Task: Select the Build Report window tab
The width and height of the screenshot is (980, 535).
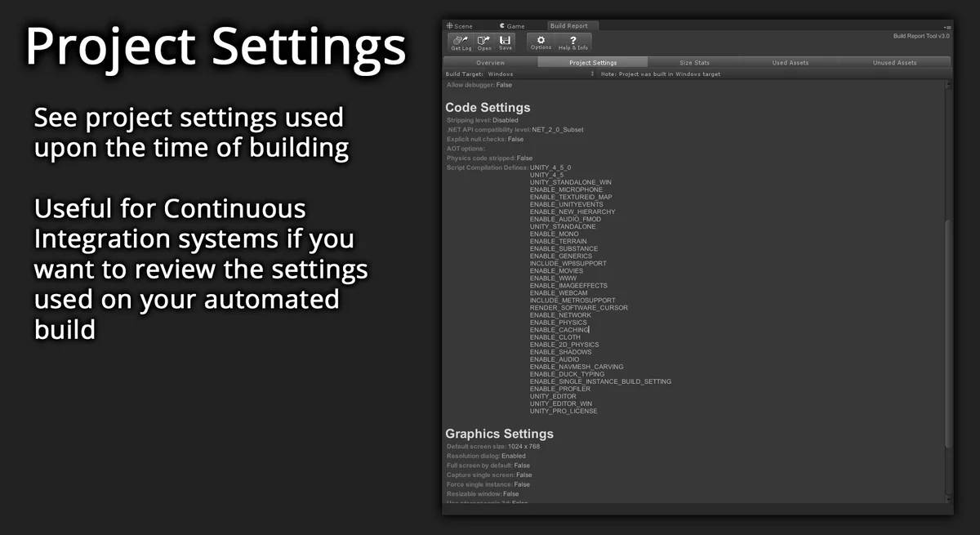Action: 568,26
